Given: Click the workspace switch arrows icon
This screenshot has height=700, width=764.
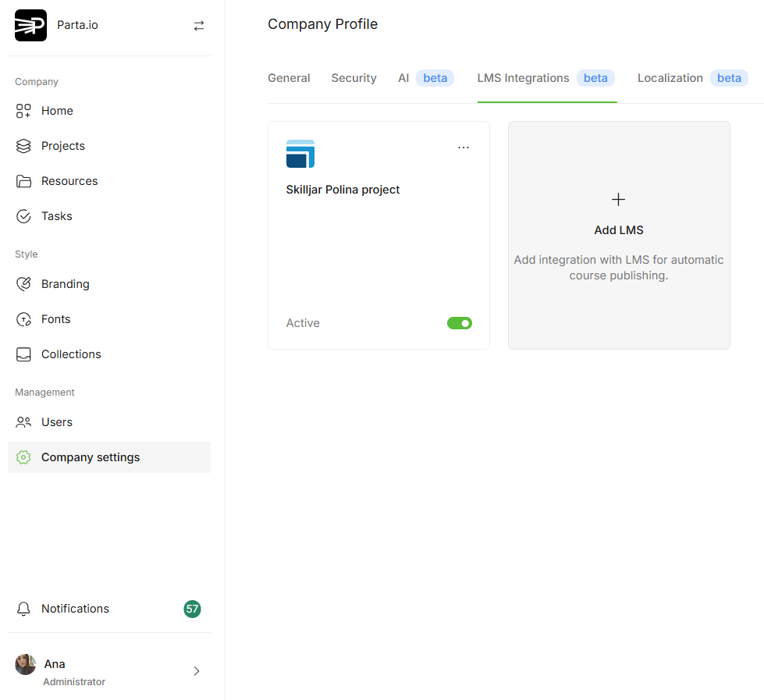Looking at the screenshot, I should pyautogui.click(x=199, y=26).
